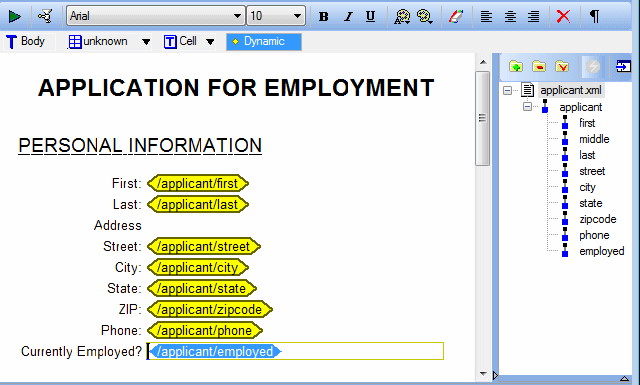Align text left
The width and height of the screenshot is (640, 385).
[486, 16]
